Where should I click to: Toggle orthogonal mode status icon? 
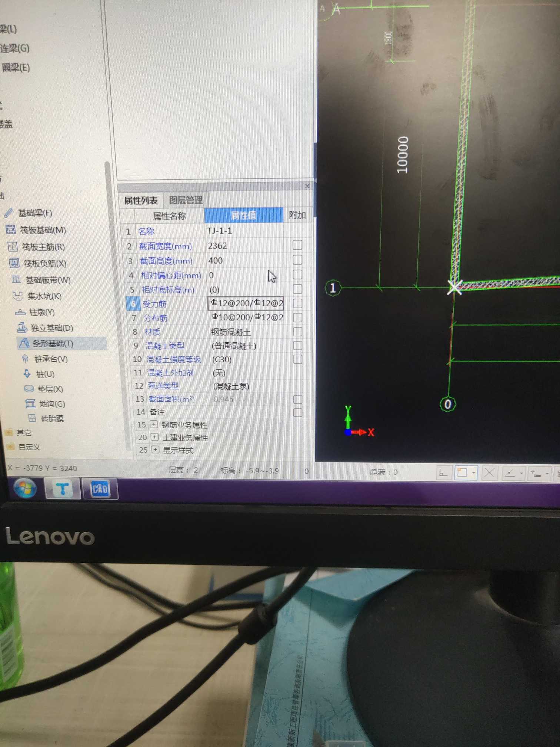pos(443,473)
